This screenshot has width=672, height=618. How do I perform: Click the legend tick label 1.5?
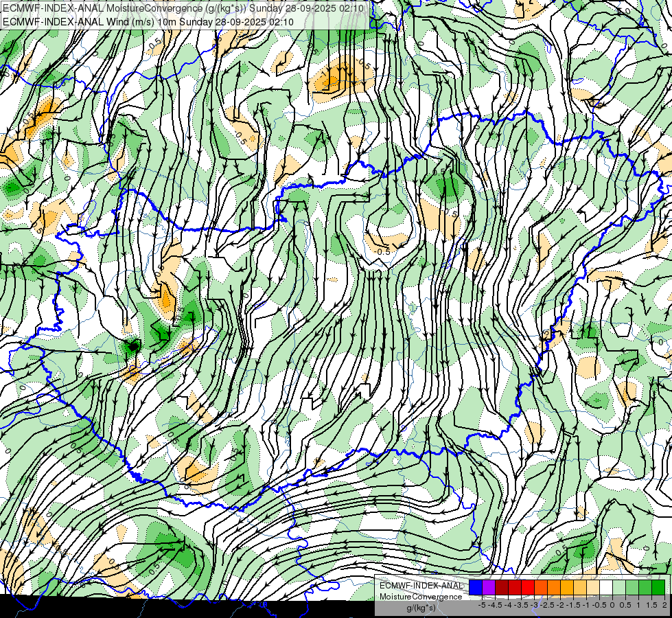tap(651, 605)
